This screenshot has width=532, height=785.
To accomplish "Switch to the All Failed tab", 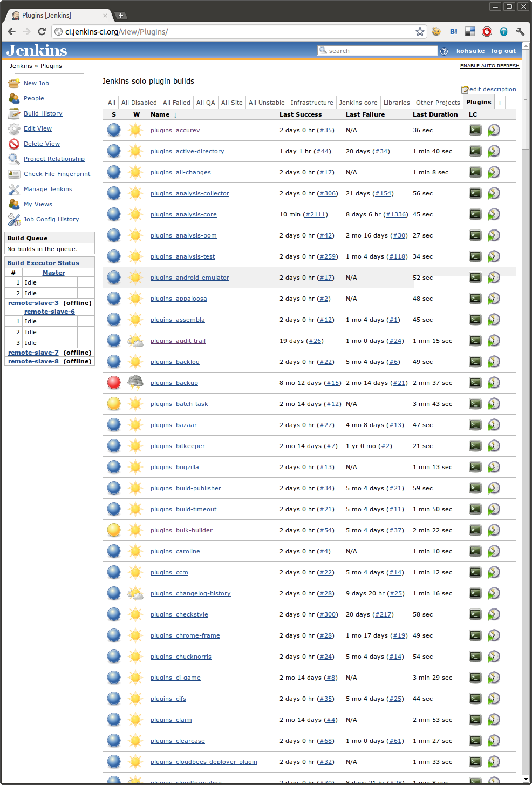I will coord(176,103).
